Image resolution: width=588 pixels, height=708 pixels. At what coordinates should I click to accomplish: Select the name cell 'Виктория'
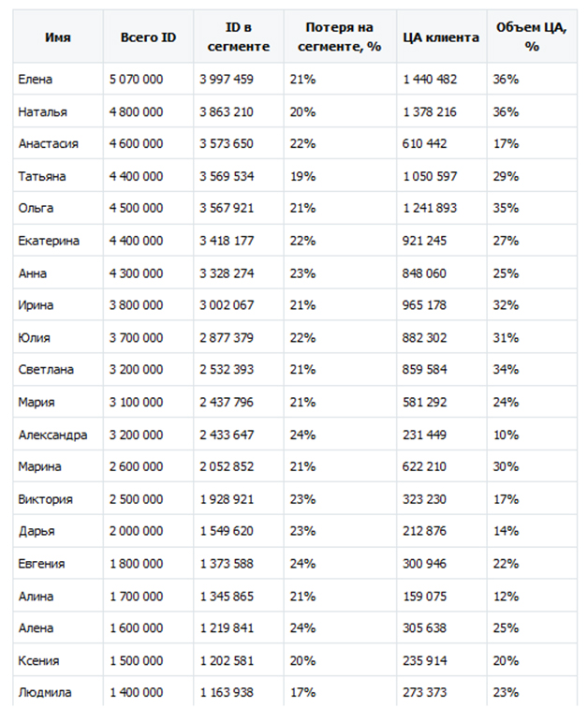(58, 498)
